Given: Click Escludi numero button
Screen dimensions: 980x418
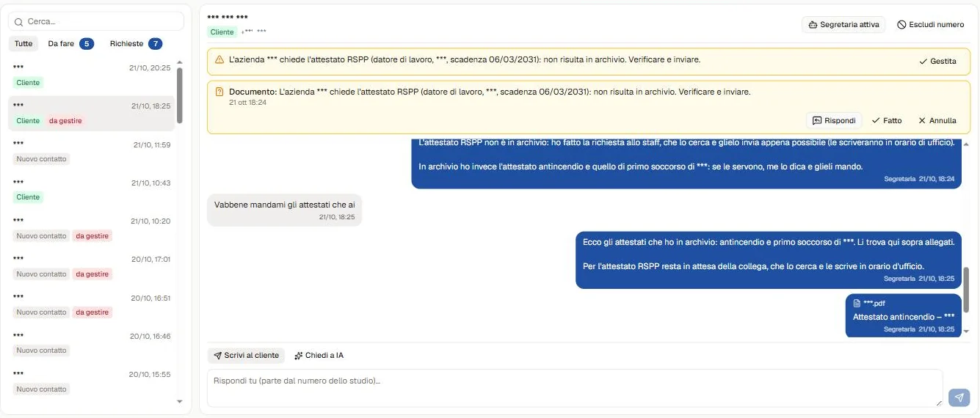Looking at the screenshot, I should coord(930,24).
